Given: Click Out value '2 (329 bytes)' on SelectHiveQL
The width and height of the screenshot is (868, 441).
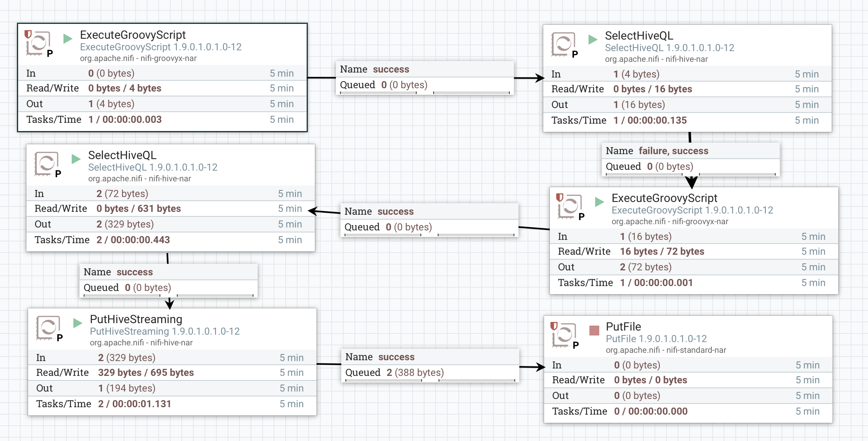Looking at the screenshot, I should pyautogui.click(x=125, y=224).
